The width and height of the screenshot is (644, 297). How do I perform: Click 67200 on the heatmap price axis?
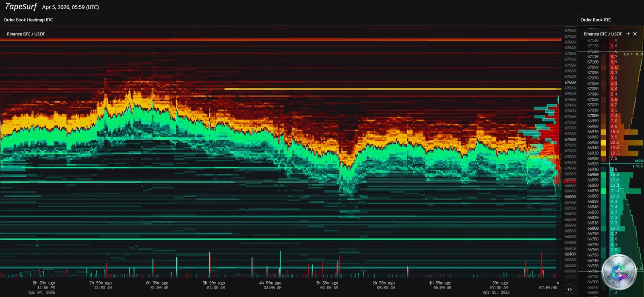pos(570,139)
